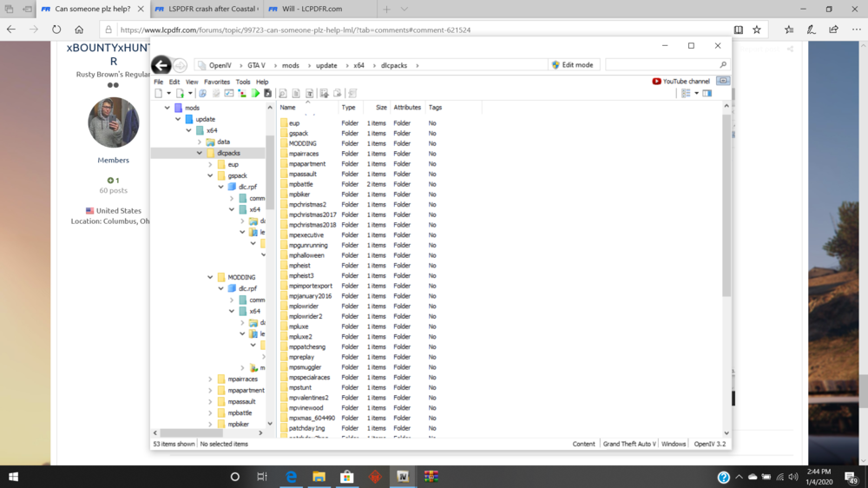Toggle Edit mode in OpenIV
The image size is (868, 488).
click(573, 65)
